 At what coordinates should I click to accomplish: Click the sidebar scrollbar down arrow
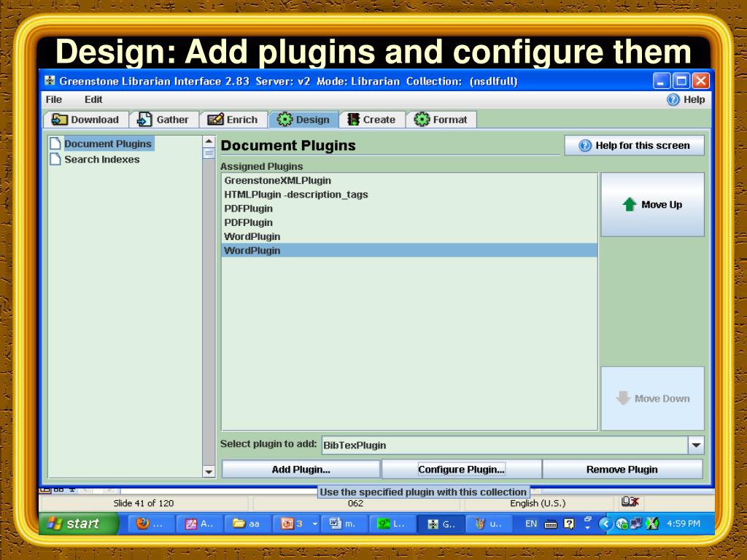pos(209,472)
